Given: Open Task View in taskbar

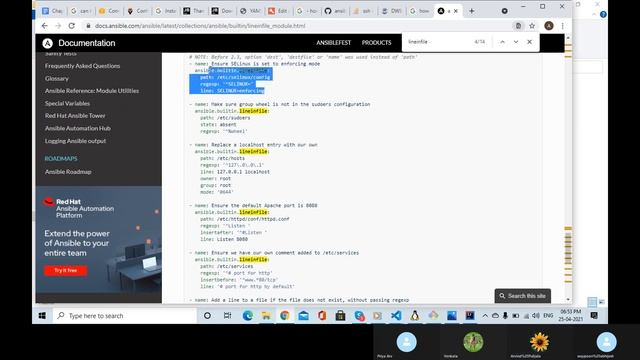Looking at the screenshot, I should pyautogui.click(x=228, y=316).
